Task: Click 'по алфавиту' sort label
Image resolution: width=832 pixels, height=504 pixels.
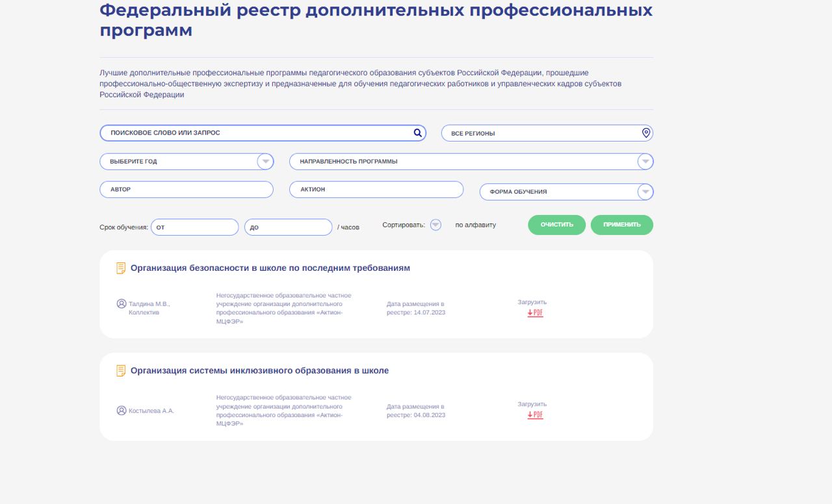Action: (x=475, y=225)
